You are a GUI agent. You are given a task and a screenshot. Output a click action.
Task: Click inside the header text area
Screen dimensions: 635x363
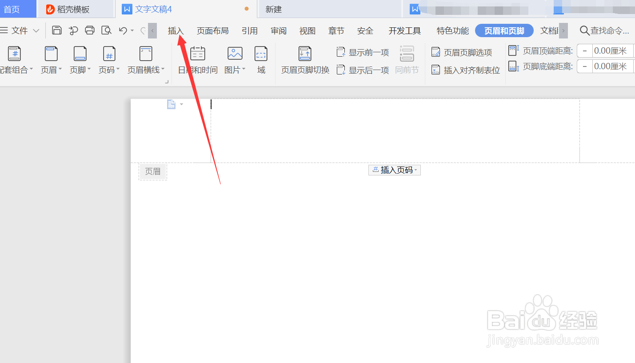[x=395, y=130]
